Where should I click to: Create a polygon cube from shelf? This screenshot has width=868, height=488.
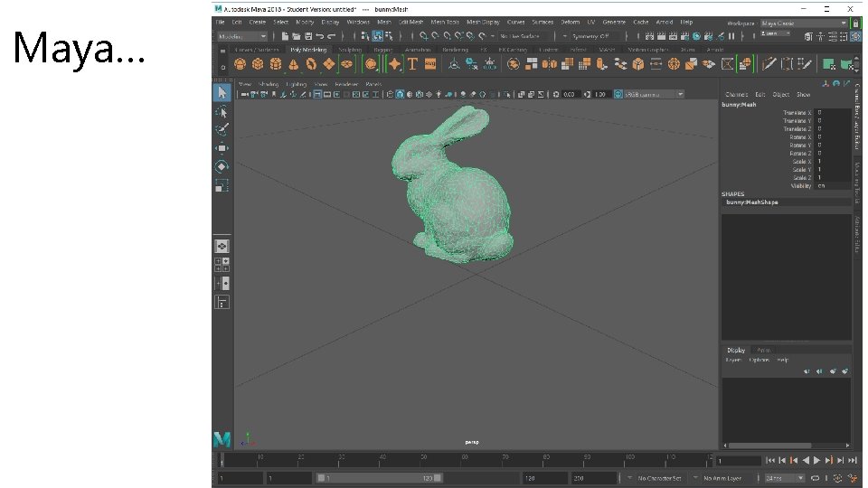tap(258, 64)
